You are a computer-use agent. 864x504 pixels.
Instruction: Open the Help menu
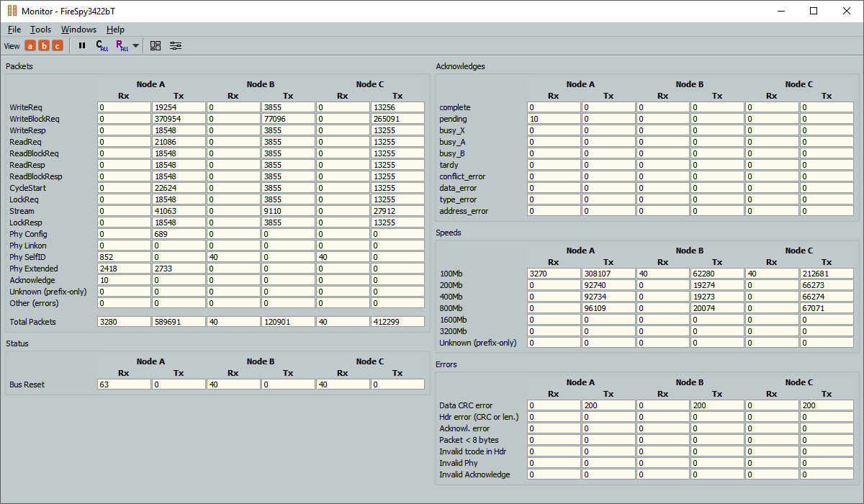pyautogui.click(x=115, y=30)
